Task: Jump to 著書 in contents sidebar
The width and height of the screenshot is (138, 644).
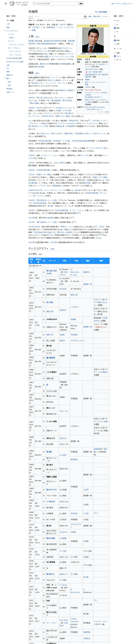Action: tap(8, 71)
